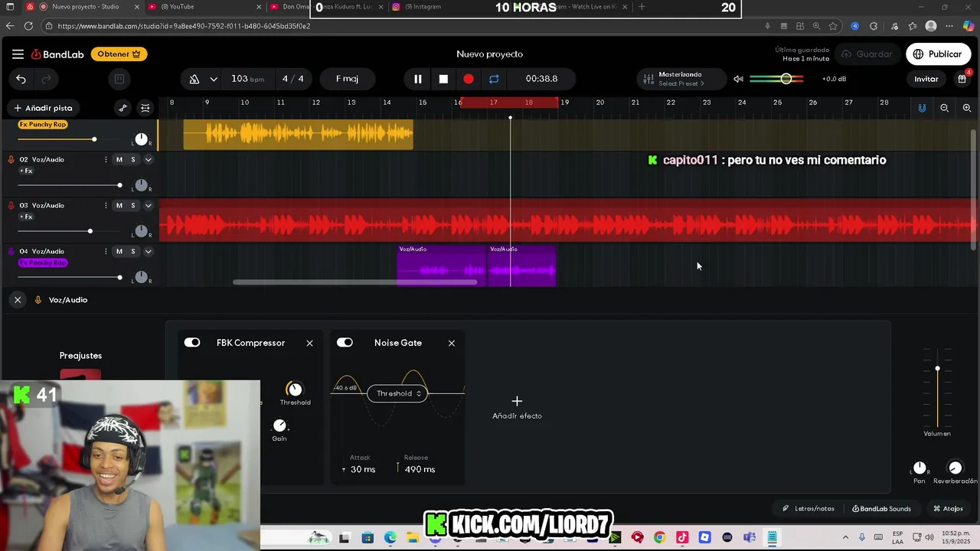Open the BandLab hamburger menu
980x551 pixels.
click(18, 54)
